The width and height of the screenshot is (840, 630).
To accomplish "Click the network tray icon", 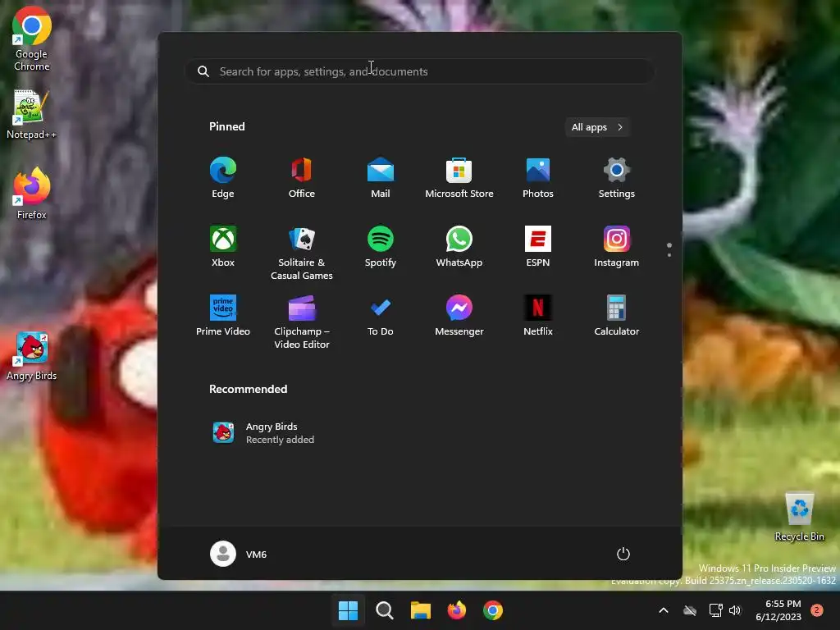I will 715,610.
